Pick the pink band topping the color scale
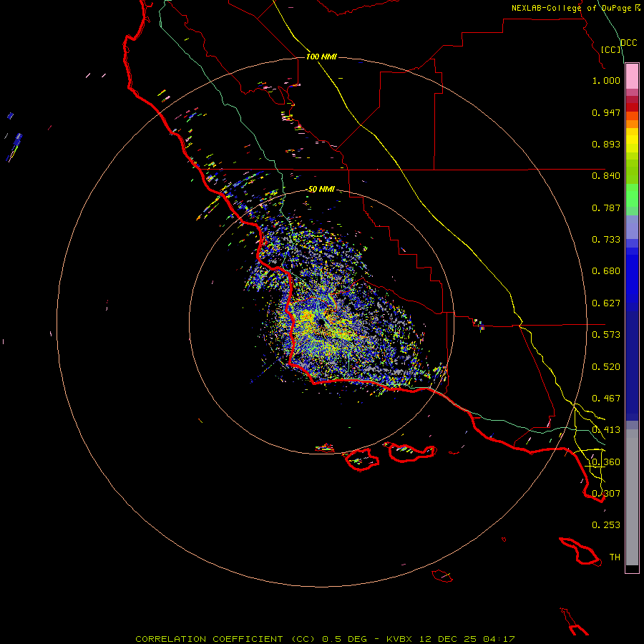Screen dimensions: 644x644 tap(632, 77)
